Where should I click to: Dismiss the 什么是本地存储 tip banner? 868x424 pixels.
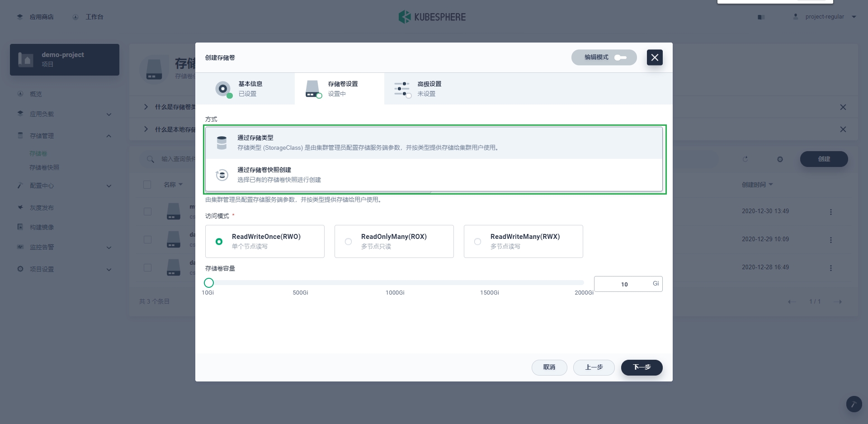tap(843, 129)
